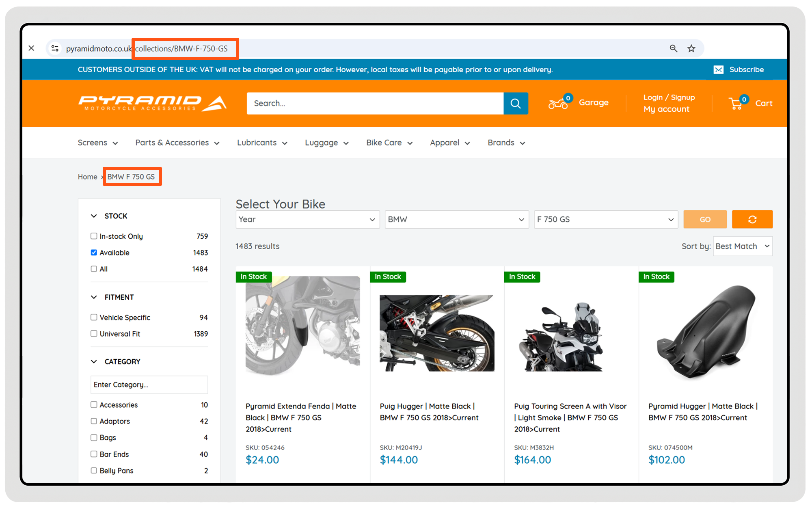This screenshot has width=812, height=510.
Task: Open the Year dropdown
Action: coord(307,219)
